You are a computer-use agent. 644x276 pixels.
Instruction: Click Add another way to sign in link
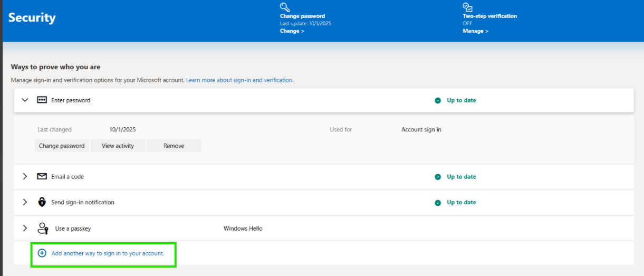108,253
